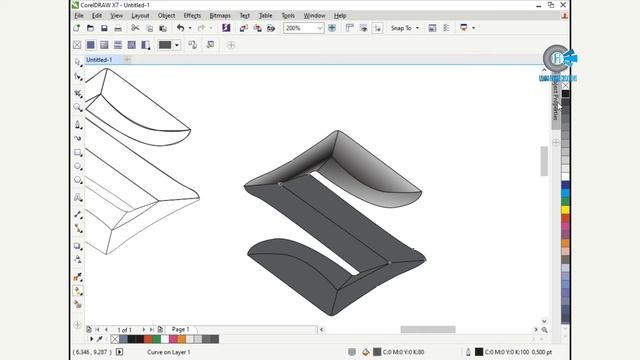
Task: Select the Polygon tool
Action: coord(78,180)
